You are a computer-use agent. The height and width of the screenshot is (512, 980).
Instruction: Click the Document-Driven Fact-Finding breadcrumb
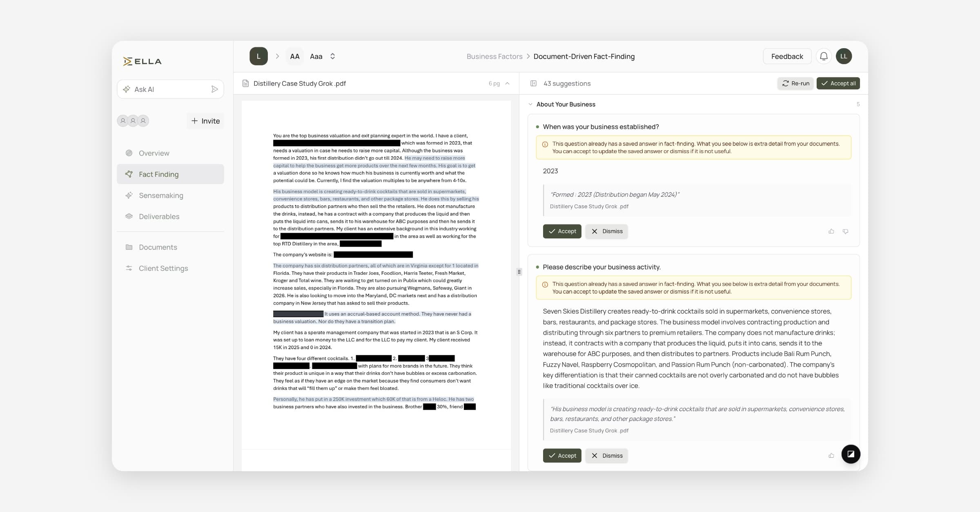(x=584, y=56)
